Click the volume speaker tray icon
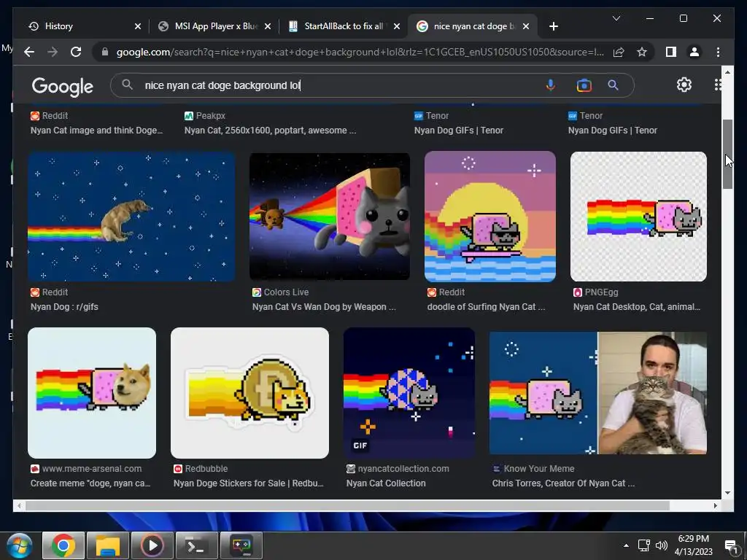This screenshot has height=560, width=747. point(661,545)
